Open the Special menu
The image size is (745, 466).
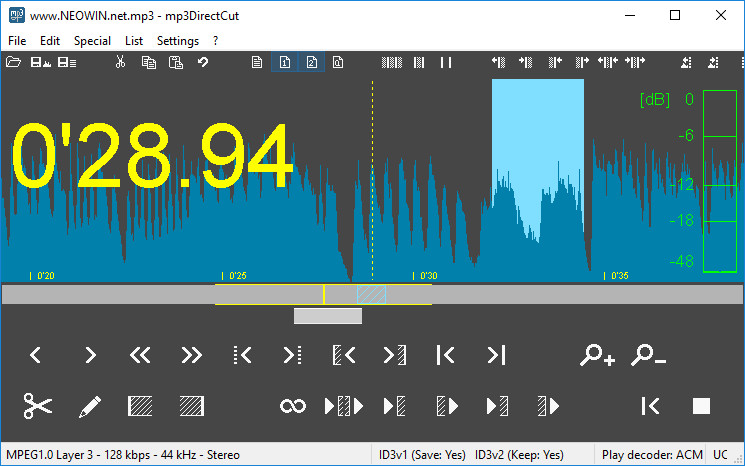point(92,41)
